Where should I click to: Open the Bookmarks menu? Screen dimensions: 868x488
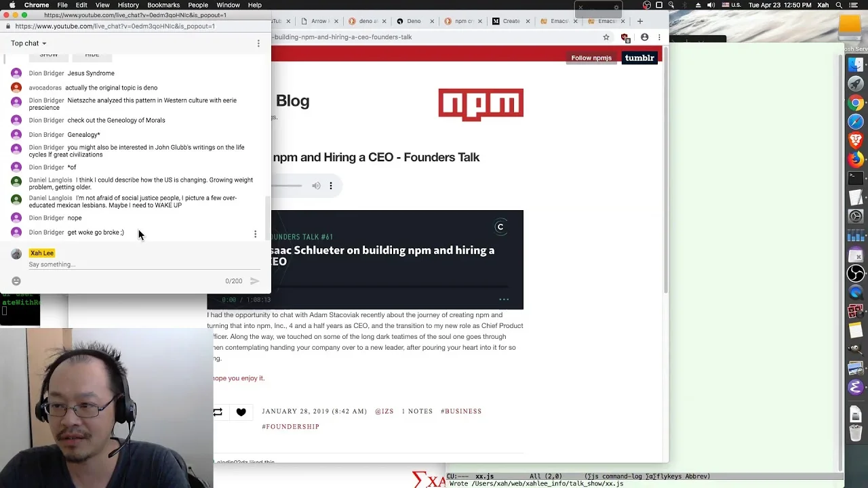coord(163,5)
